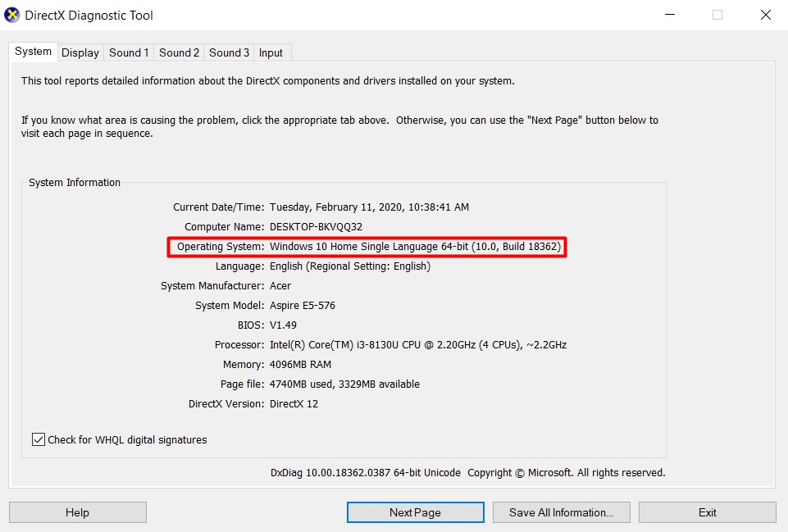Click the manufacturer value 'Acer'
The height and width of the screenshot is (532, 788).
pyautogui.click(x=280, y=286)
